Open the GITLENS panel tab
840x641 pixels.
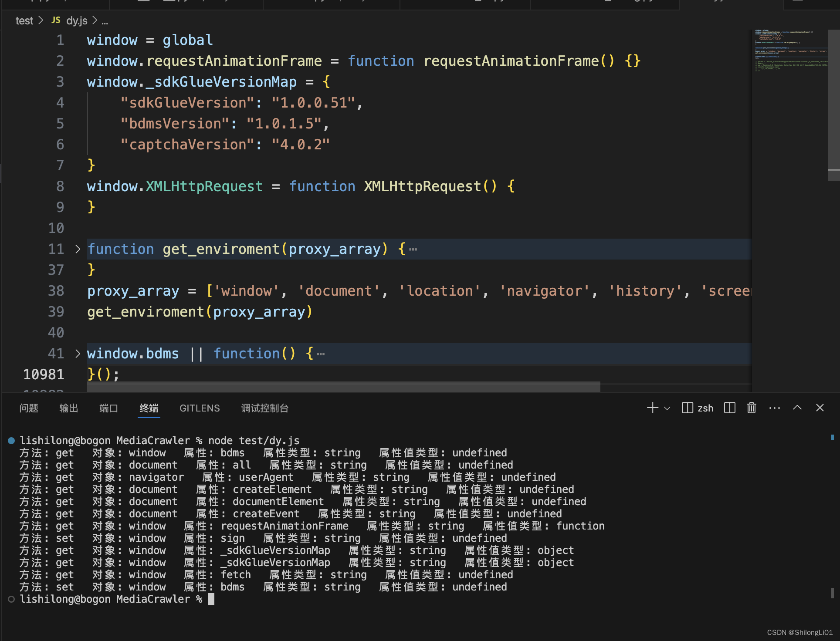coord(200,408)
